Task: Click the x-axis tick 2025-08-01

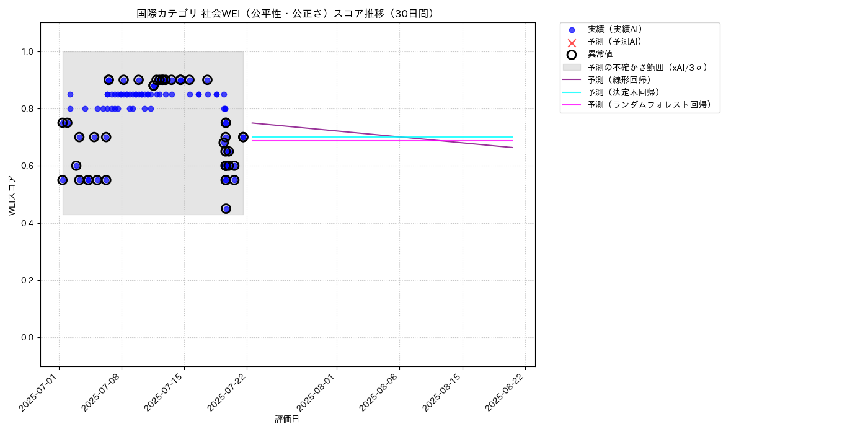Action: (318, 391)
